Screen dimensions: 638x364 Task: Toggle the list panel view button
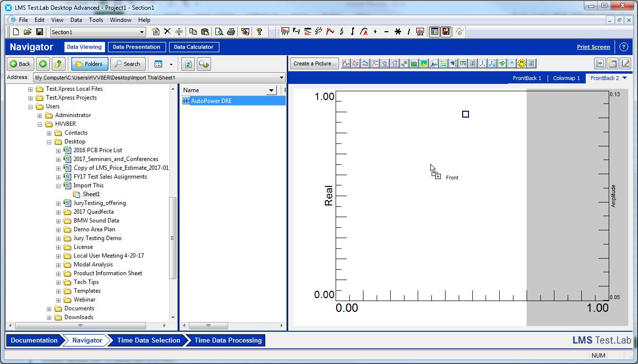[x=434, y=32]
